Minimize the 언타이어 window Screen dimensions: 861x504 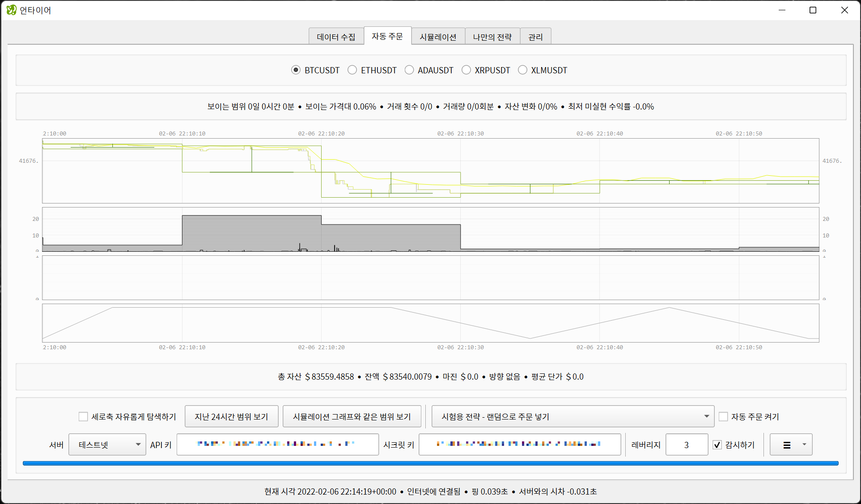coord(782,10)
